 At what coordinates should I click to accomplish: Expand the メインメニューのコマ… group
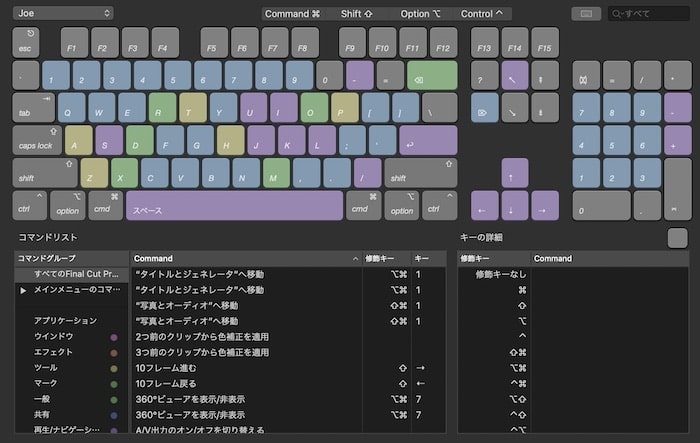(23, 290)
